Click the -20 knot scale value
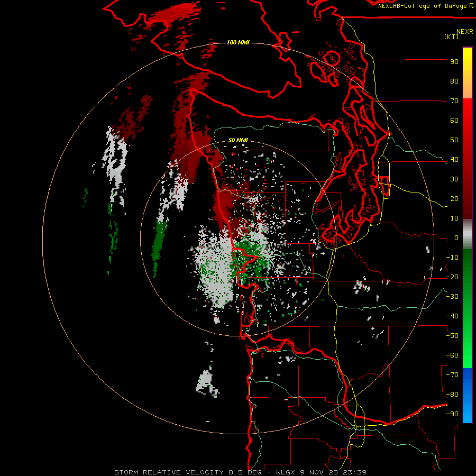 point(452,277)
